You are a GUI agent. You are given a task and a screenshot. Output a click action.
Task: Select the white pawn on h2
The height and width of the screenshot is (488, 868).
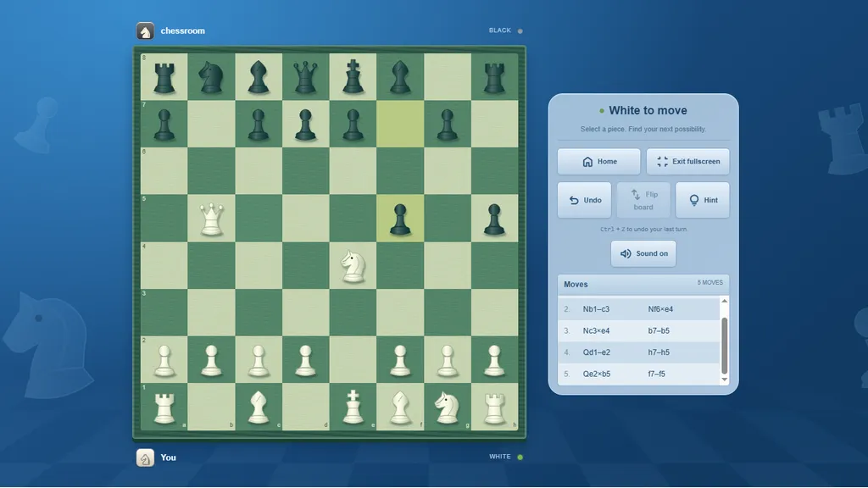(494, 359)
